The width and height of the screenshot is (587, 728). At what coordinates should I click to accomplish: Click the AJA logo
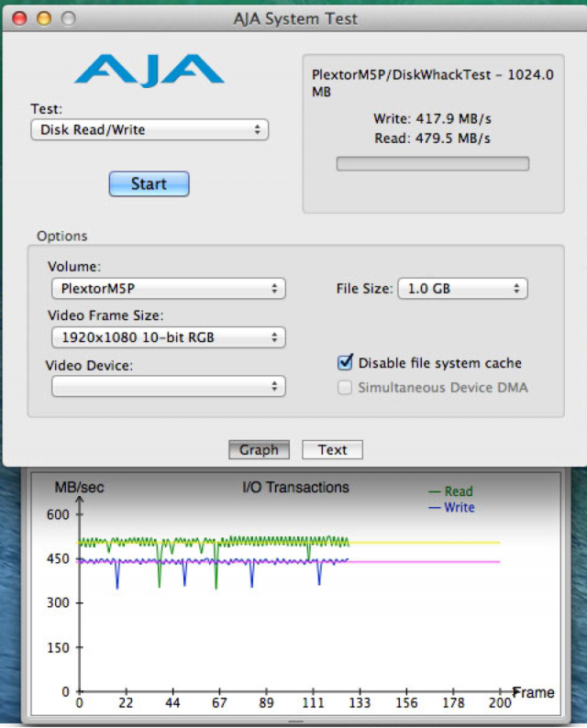[150, 71]
